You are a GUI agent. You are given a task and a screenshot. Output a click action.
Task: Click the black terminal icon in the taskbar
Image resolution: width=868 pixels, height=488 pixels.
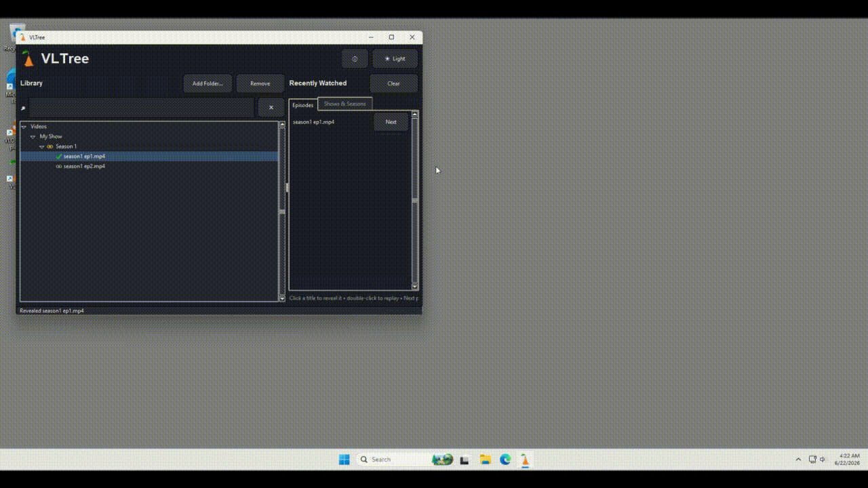[465, 460]
